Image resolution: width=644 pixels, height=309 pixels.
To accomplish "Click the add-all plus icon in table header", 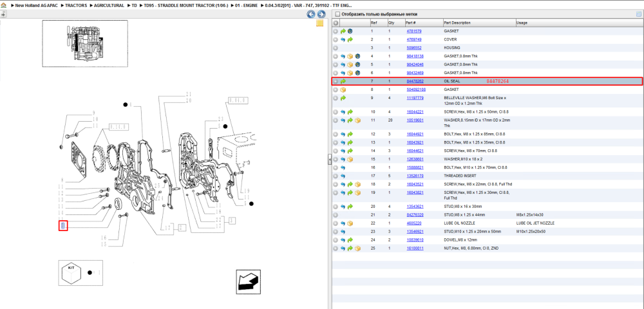I will (x=336, y=23).
